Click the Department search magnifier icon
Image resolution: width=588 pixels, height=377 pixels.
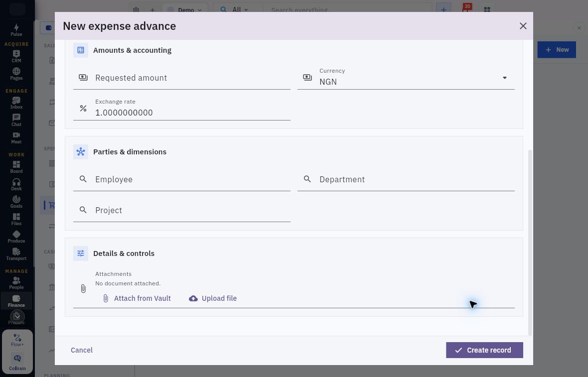point(307,179)
